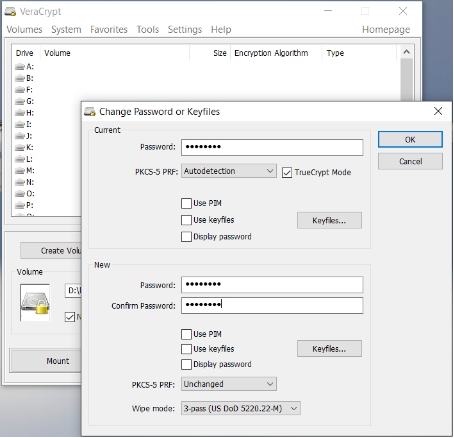
Task: Open Keyfiles button in New section
Action: click(329, 349)
